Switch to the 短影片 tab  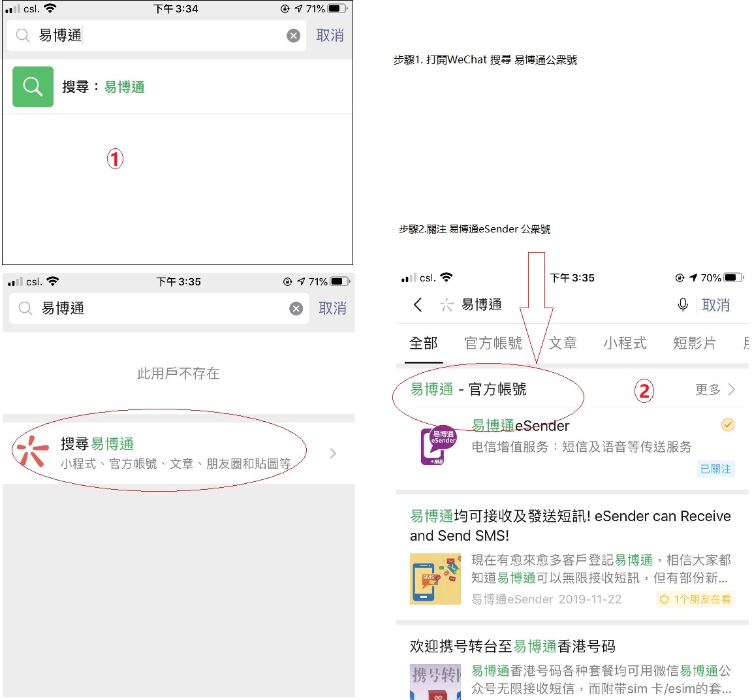695,343
